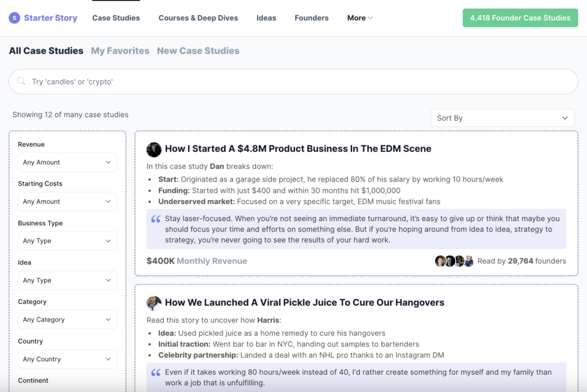Click the 'Underserved market:' bullet text
The width and height of the screenshot is (587, 392).
point(299,201)
